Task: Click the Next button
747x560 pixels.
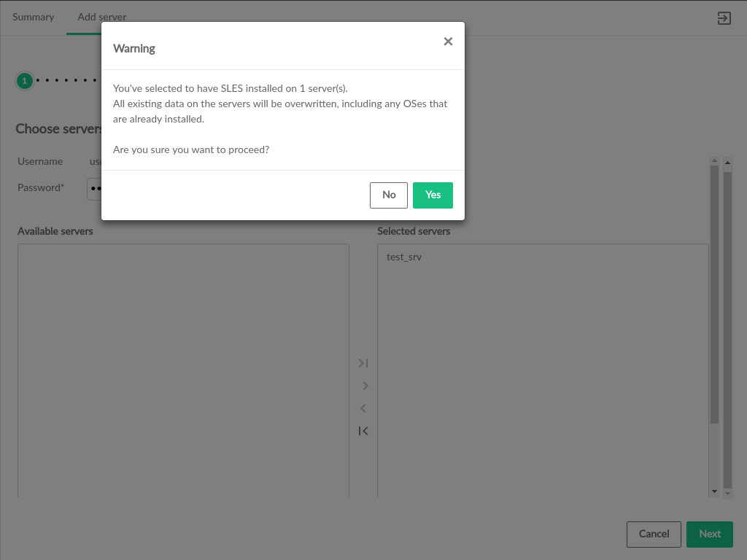Action: [709, 534]
